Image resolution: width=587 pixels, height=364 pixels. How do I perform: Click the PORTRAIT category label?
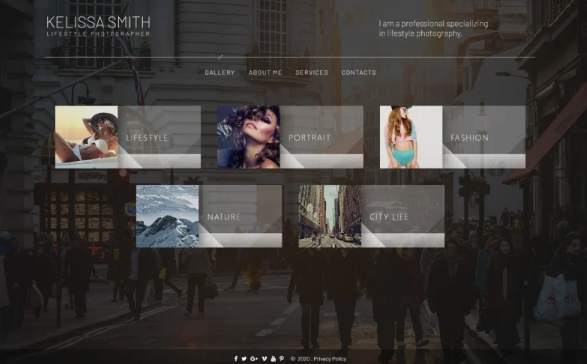tap(309, 138)
